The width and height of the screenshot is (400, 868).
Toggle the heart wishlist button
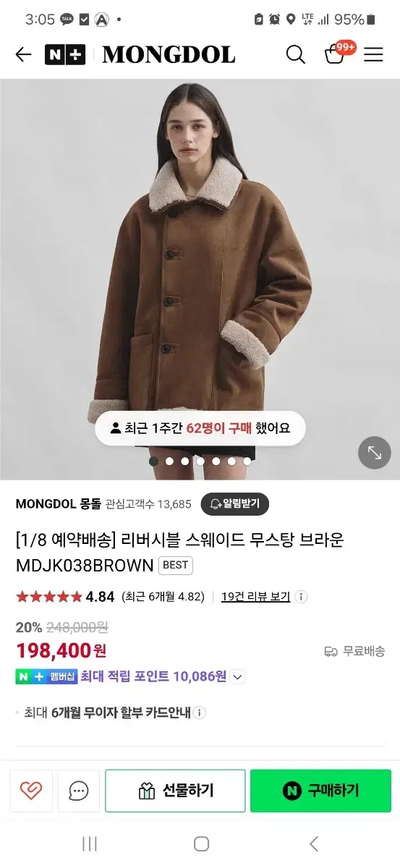pyautogui.click(x=31, y=791)
